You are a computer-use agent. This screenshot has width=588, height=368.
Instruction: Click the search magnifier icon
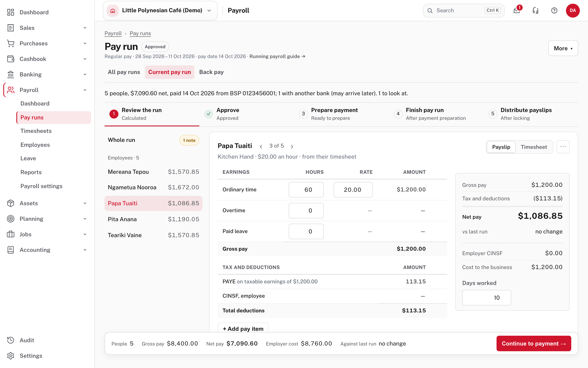pos(430,10)
